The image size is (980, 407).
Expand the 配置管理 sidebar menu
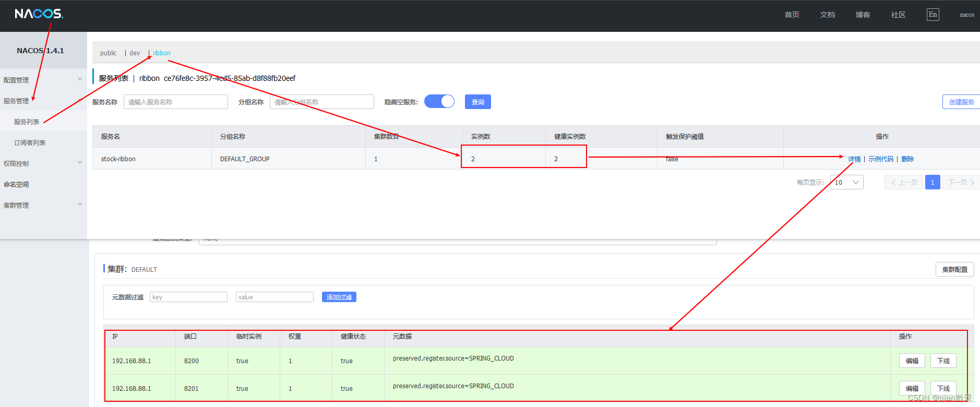point(43,80)
